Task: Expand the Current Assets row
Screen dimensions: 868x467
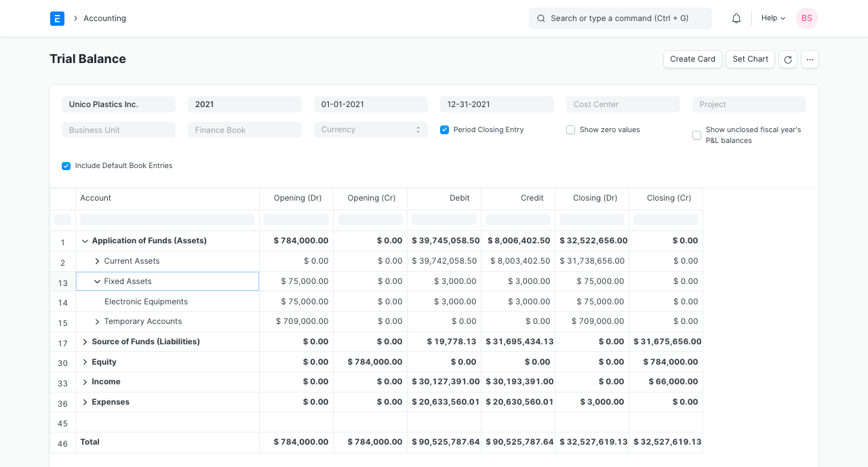Action: coord(96,261)
